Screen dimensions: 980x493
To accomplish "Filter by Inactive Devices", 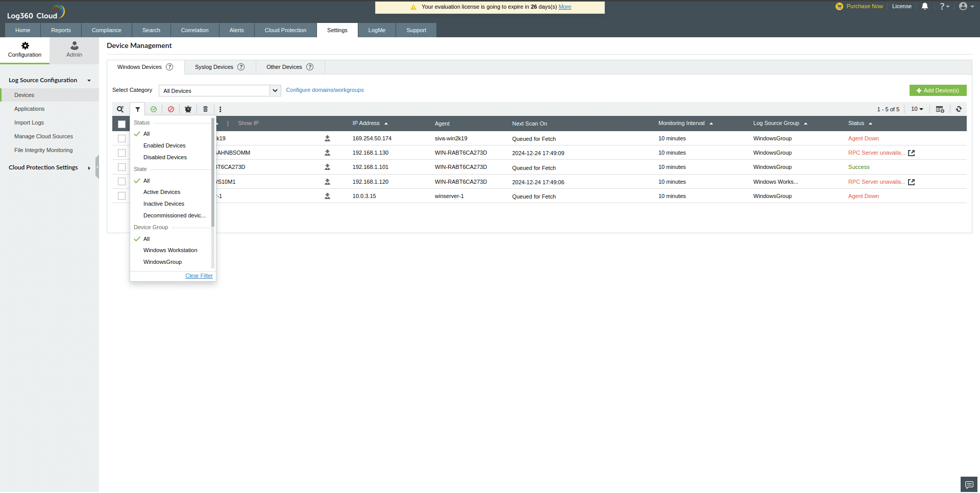I will coord(164,204).
